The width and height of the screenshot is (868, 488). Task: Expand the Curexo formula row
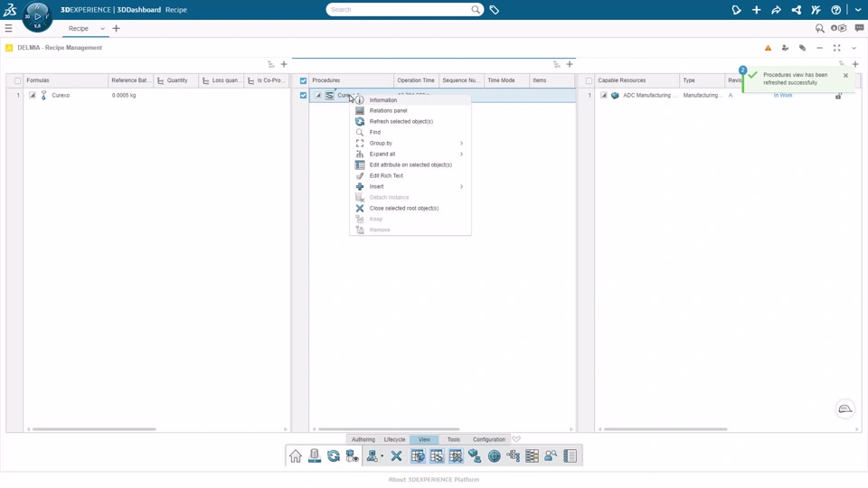[x=33, y=95]
